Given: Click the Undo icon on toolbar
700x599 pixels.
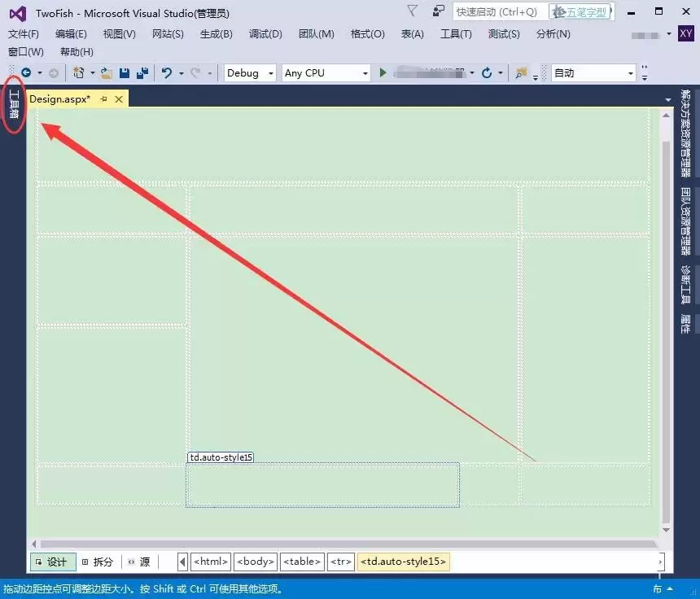Looking at the screenshot, I should coord(168,73).
